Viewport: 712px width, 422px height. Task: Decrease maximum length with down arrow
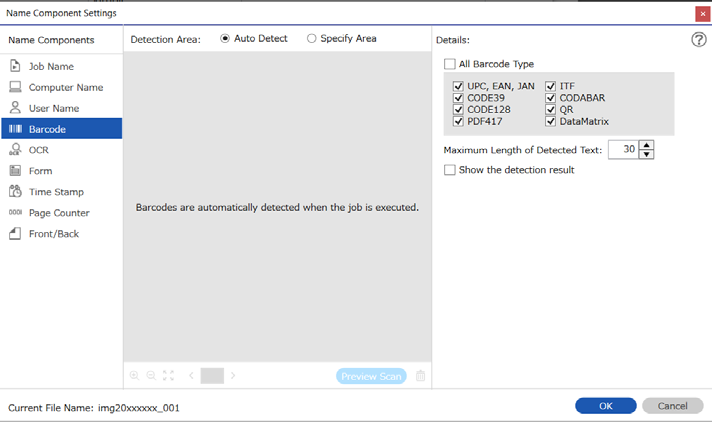tap(646, 154)
